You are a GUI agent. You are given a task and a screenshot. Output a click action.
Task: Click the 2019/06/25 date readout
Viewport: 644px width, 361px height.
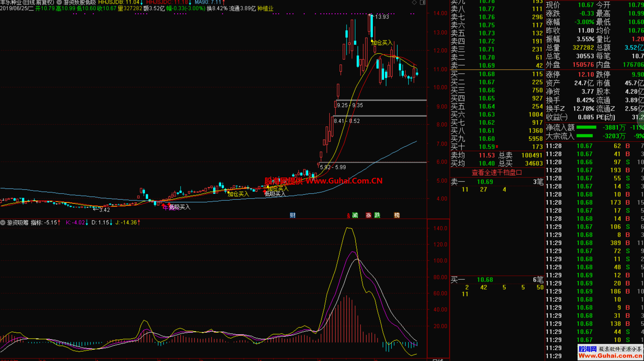(17, 9)
